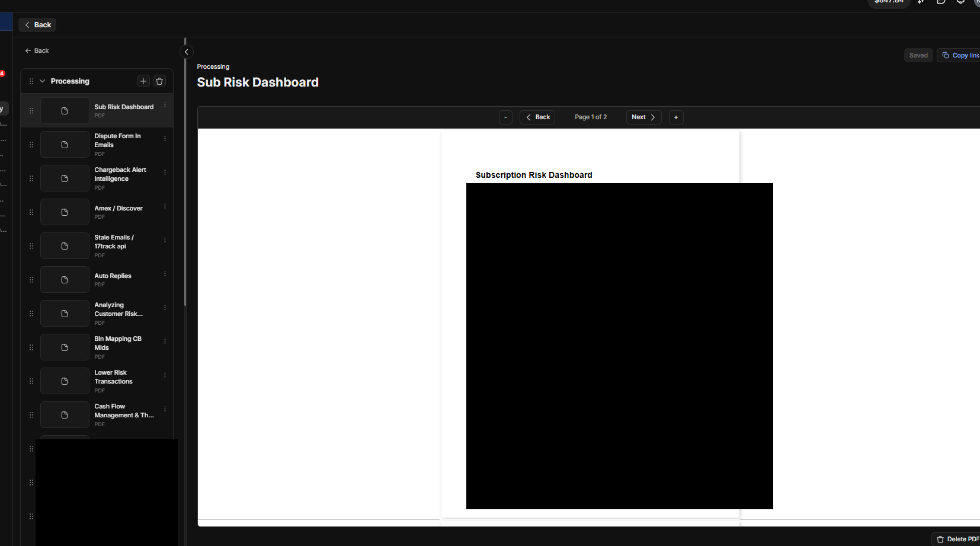This screenshot has height=546, width=980.
Task: Open Bin Mapping CB Mids document
Action: tap(97, 347)
